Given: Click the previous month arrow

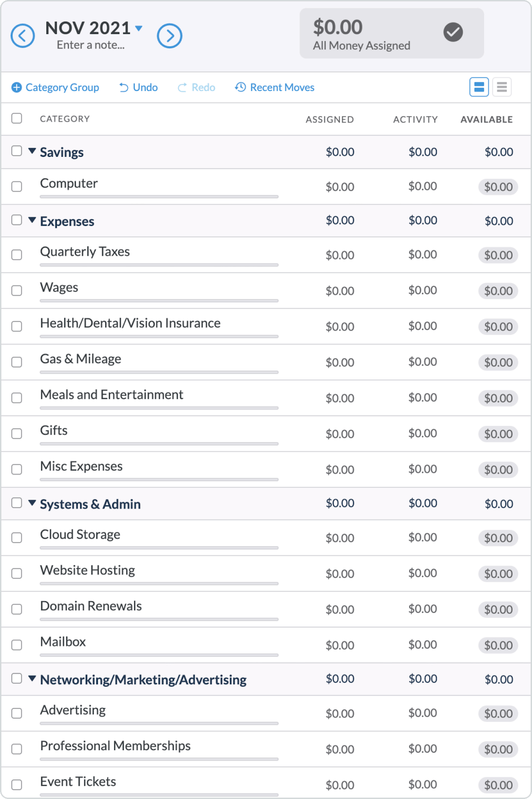Looking at the screenshot, I should pos(22,35).
